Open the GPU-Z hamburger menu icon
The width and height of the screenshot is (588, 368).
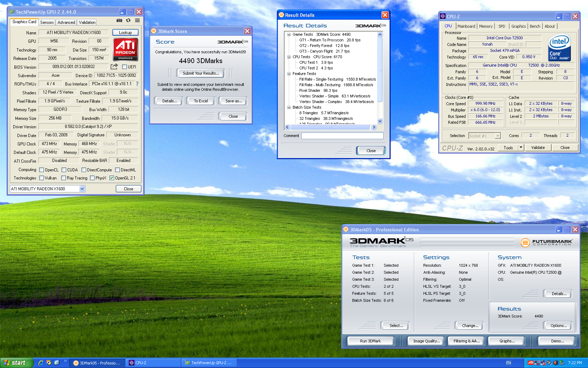coord(138,21)
